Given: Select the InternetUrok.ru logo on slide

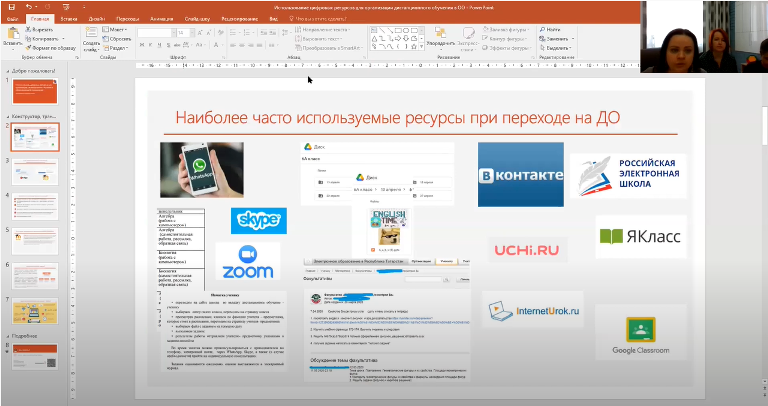Looking at the screenshot, I should coord(533,310).
